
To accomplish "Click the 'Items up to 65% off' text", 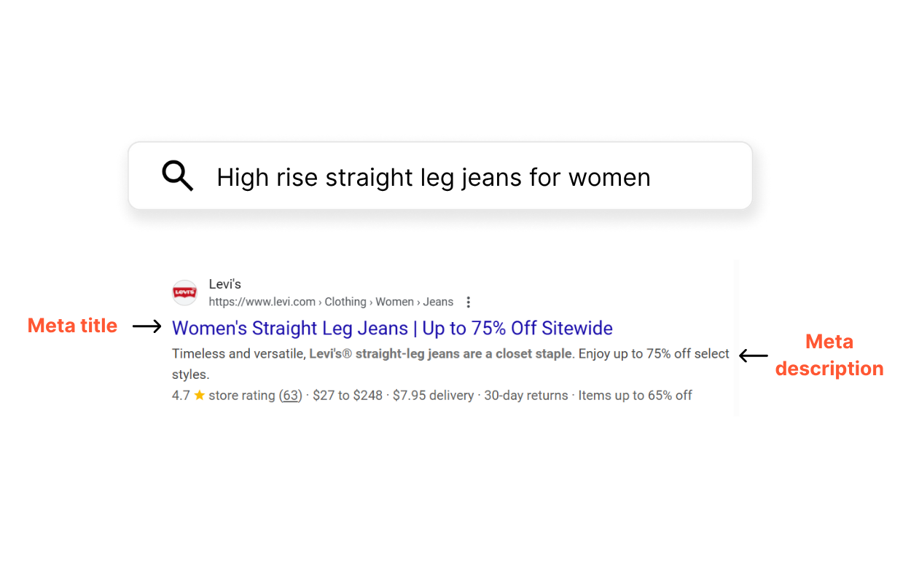I will (x=635, y=396).
